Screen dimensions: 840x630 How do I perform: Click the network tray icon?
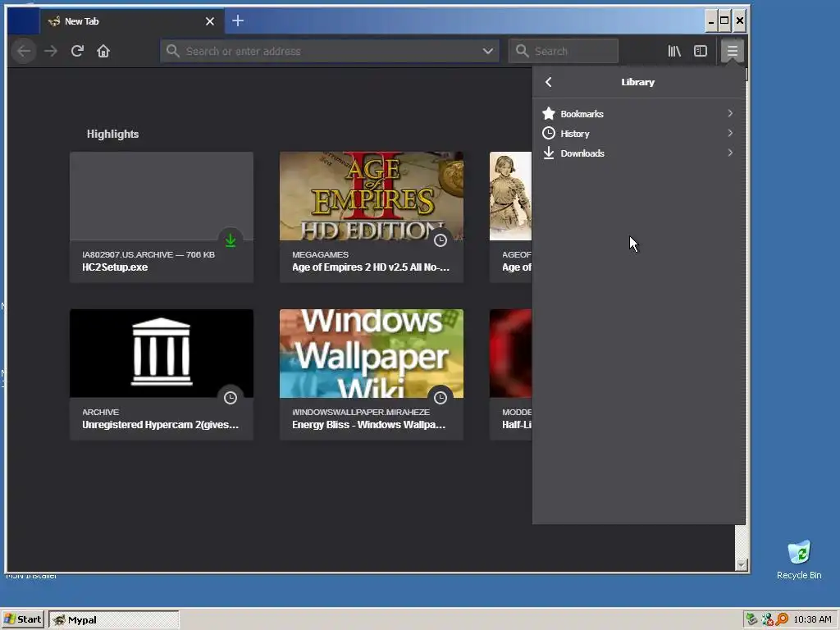coord(767,619)
